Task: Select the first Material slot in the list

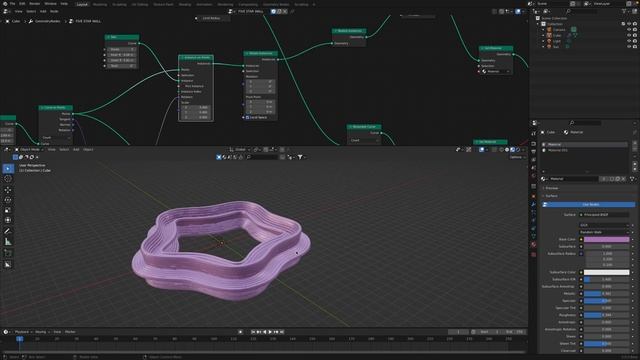Action: click(584, 144)
